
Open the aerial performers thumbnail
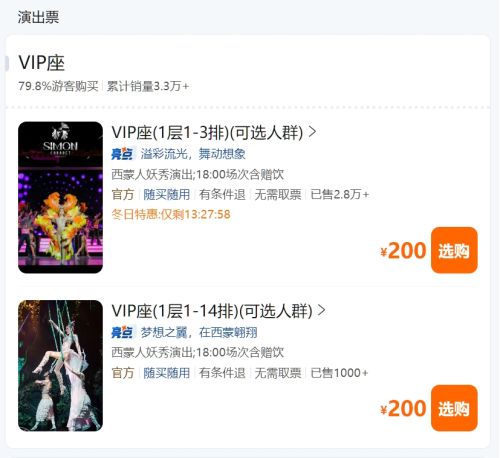60,366
